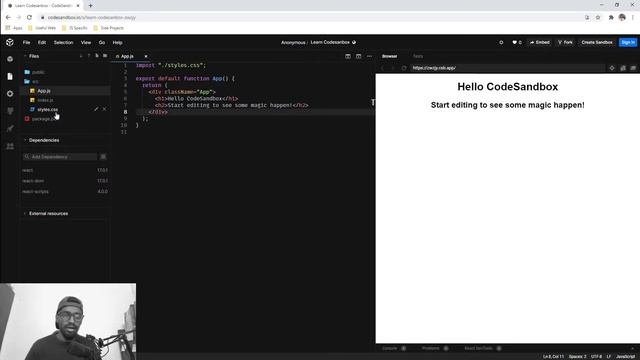Click the Sign In button

628,42
